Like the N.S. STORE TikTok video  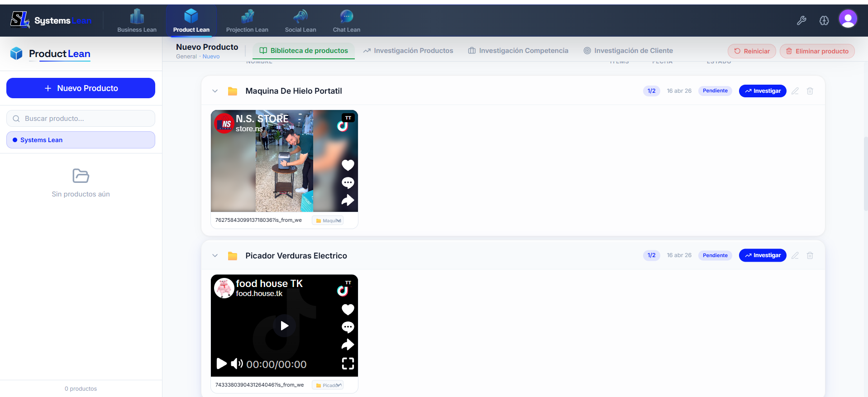click(x=348, y=165)
